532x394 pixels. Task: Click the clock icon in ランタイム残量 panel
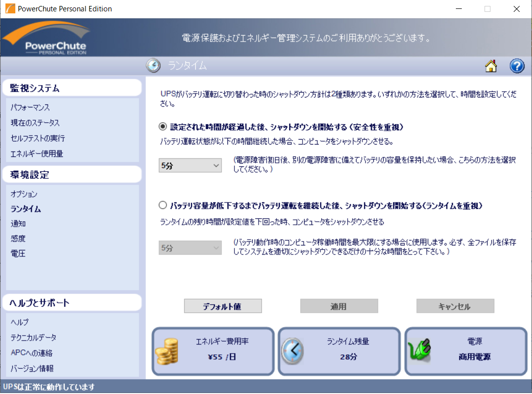point(293,351)
